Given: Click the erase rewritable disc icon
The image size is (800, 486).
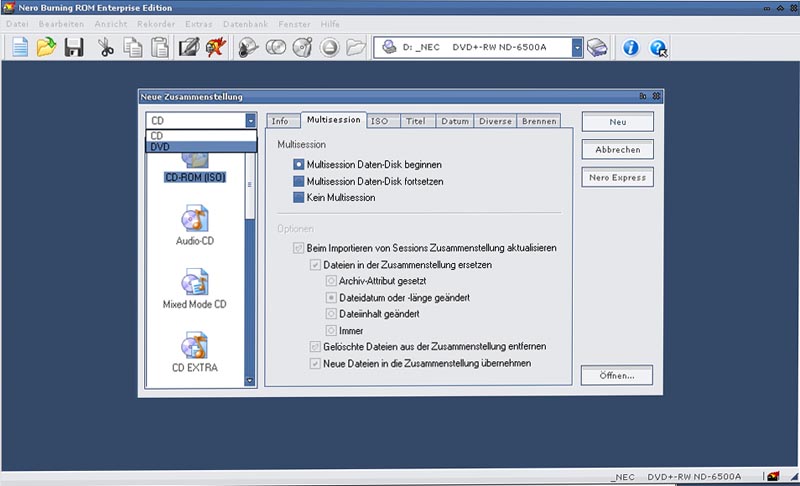Looking at the screenshot, I should pyautogui.click(x=303, y=47).
